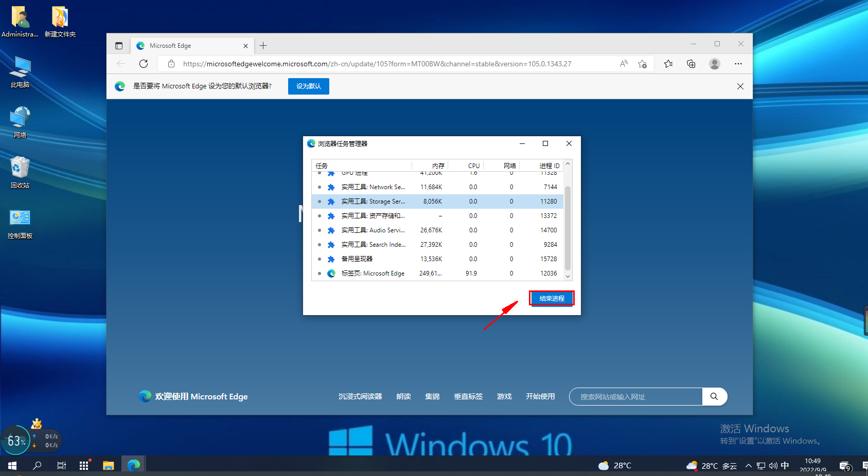Sort by the 内存 column header

[x=430, y=166]
